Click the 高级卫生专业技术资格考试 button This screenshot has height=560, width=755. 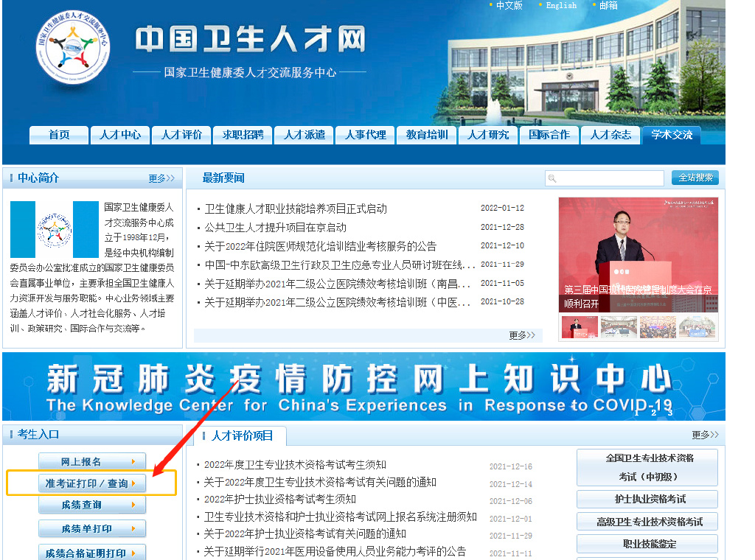647,522
